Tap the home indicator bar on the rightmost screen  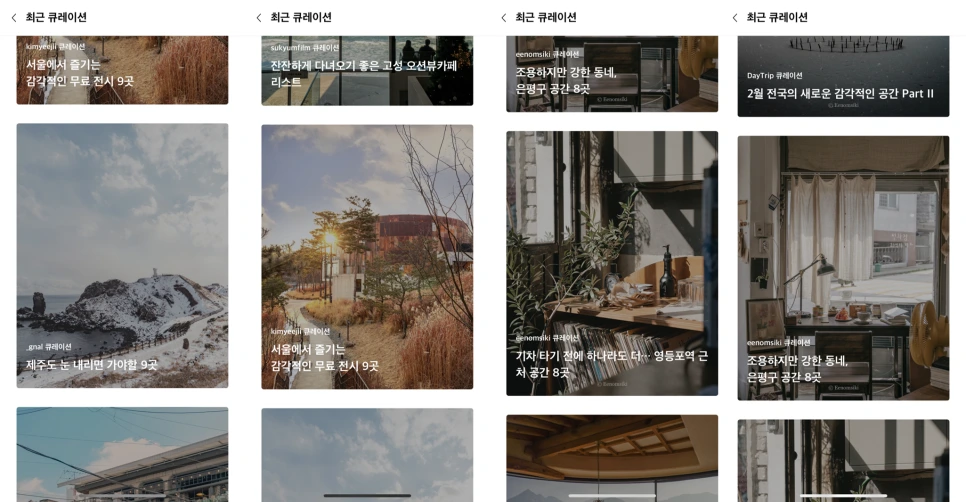click(x=843, y=495)
